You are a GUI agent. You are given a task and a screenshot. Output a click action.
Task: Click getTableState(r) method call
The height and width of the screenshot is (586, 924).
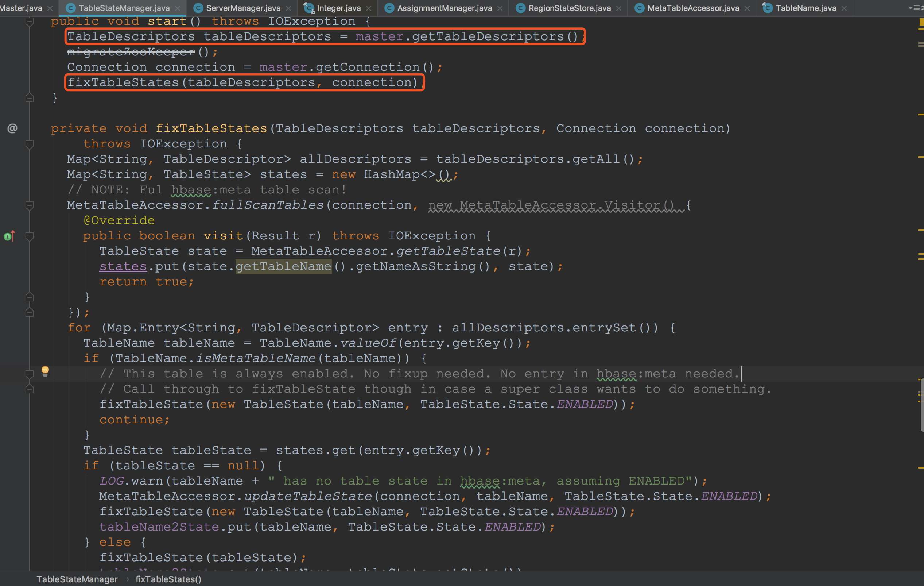click(x=459, y=251)
